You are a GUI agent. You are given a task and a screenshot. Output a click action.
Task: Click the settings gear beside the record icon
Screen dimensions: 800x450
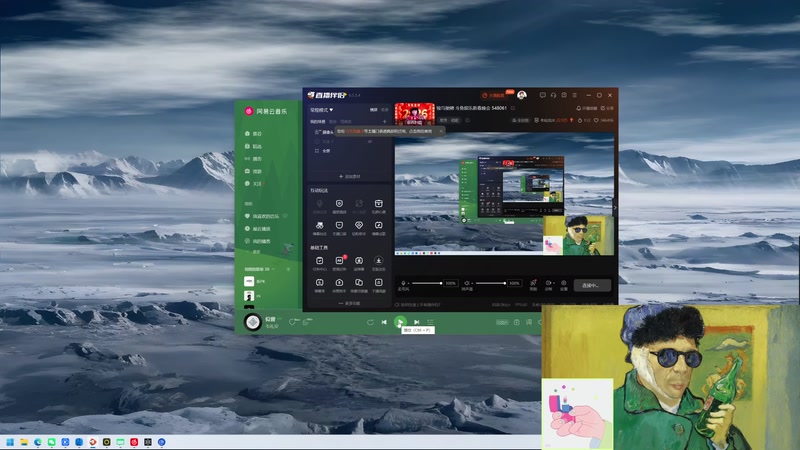[564, 283]
